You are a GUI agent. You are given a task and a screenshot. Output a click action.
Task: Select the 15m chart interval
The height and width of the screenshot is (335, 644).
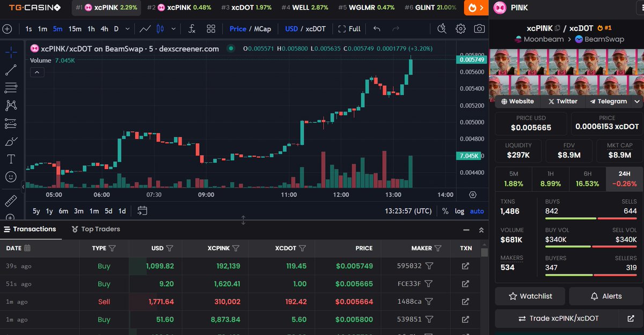(75, 29)
